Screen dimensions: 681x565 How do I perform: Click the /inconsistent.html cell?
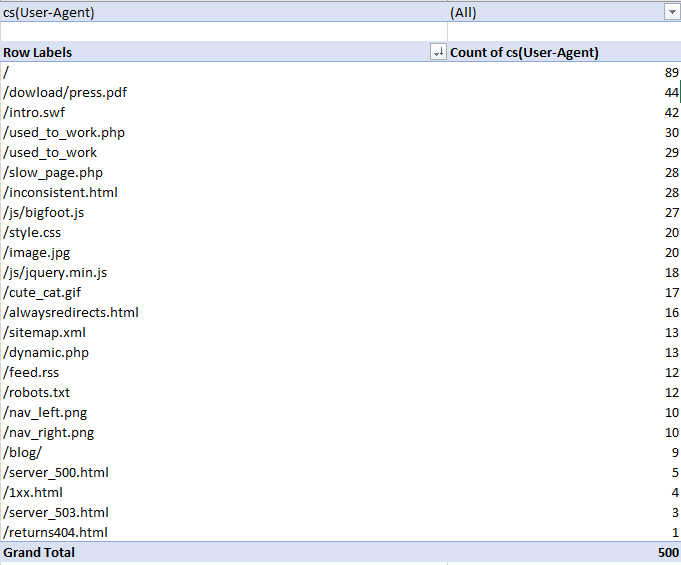(61, 192)
